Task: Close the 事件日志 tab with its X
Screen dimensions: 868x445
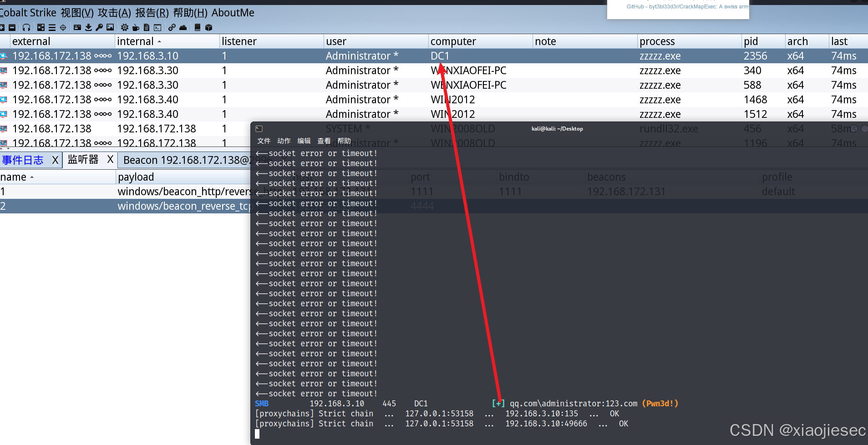Action: pos(55,160)
